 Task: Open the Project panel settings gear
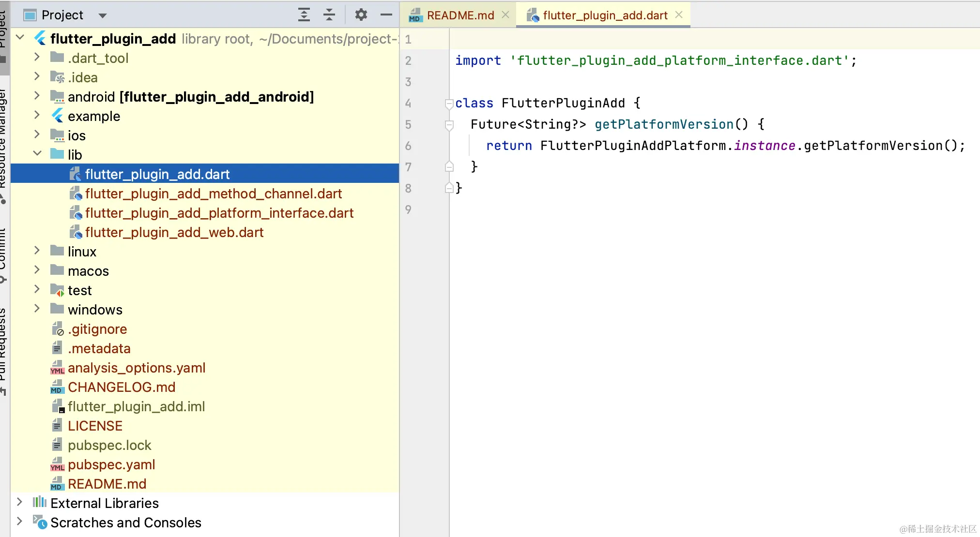pos(361,15)
